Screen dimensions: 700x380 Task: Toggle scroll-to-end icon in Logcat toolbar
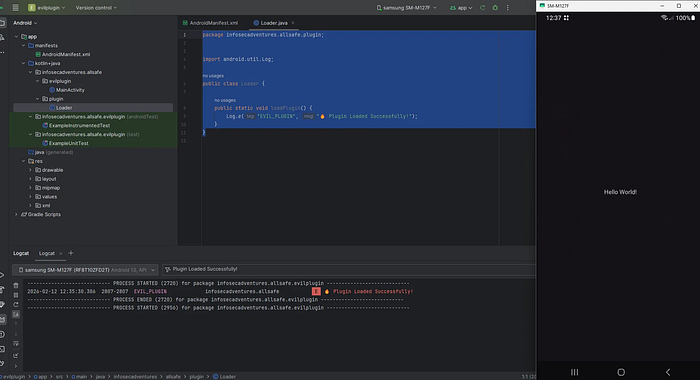(16, 314)
